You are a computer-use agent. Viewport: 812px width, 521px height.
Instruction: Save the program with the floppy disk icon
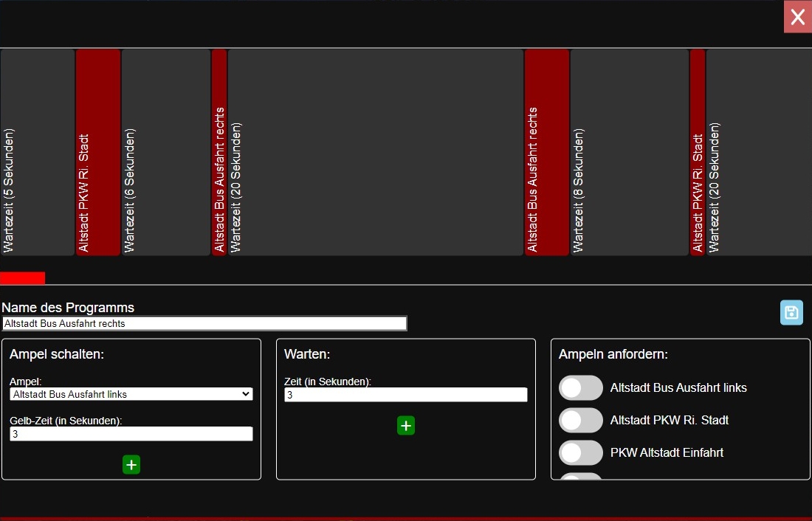coord(791,312)
